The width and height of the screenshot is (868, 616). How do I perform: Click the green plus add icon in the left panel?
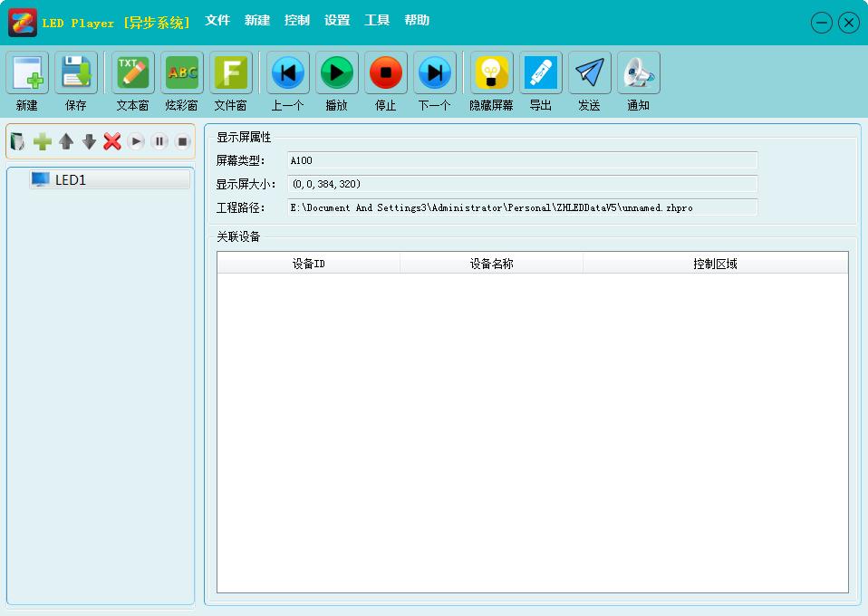42,141
